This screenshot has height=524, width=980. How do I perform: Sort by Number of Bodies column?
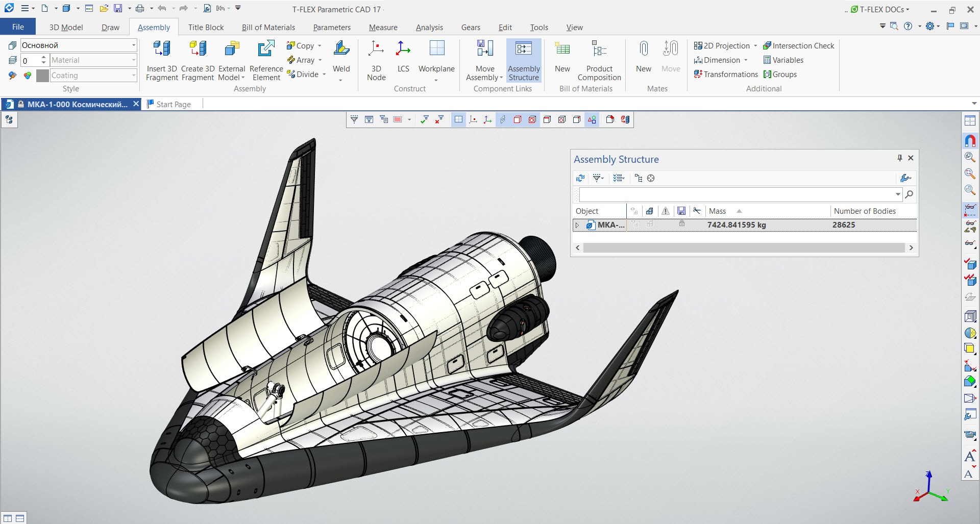coord(865,211)
